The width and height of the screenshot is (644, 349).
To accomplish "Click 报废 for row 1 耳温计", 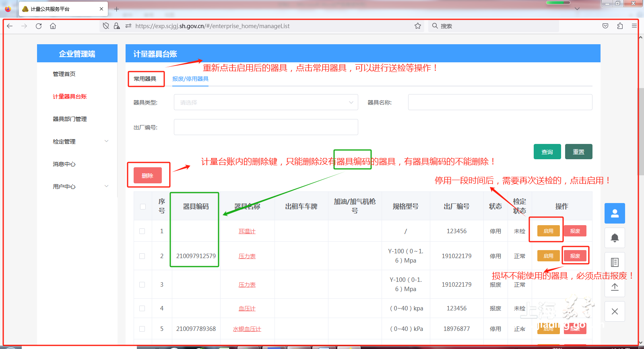I will coord(575,231).
